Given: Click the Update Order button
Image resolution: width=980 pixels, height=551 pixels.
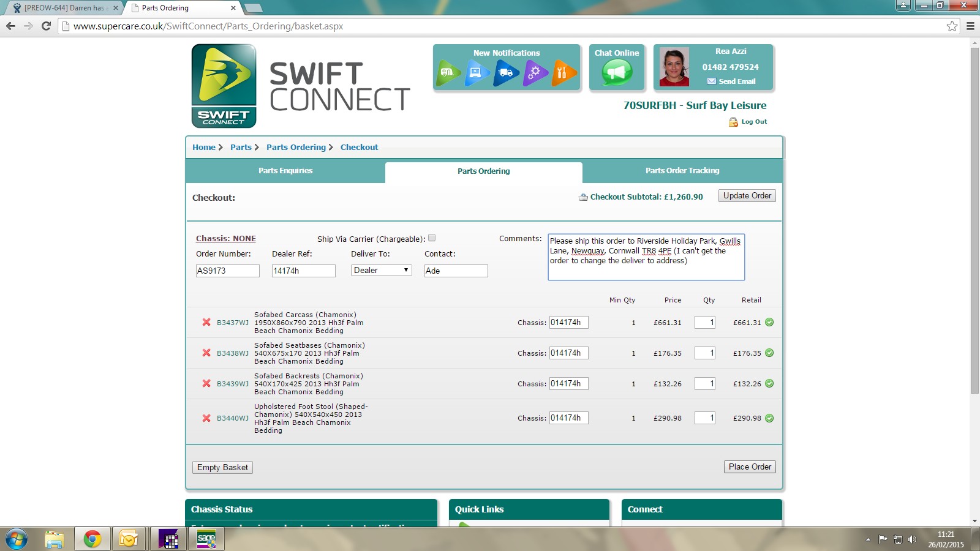Looking at the screenshot, I should (x=747, y=196).
